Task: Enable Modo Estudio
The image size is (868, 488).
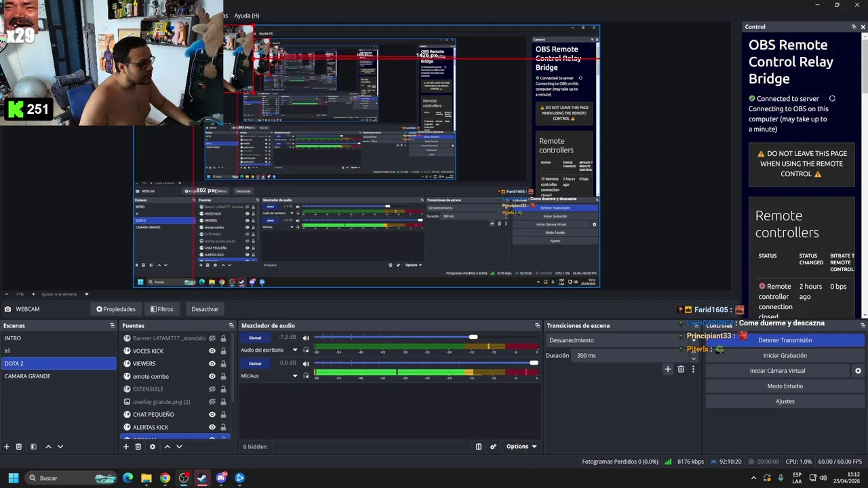Action: pos(785,386)
